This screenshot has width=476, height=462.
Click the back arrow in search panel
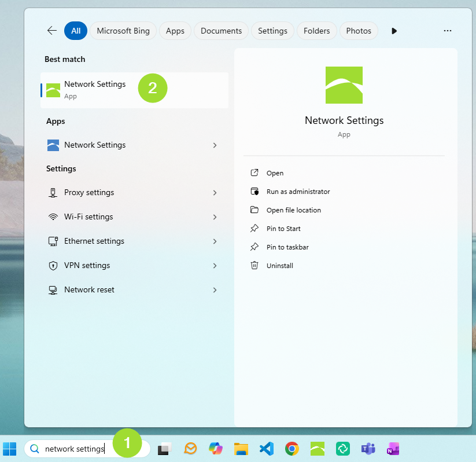point(52,31)
